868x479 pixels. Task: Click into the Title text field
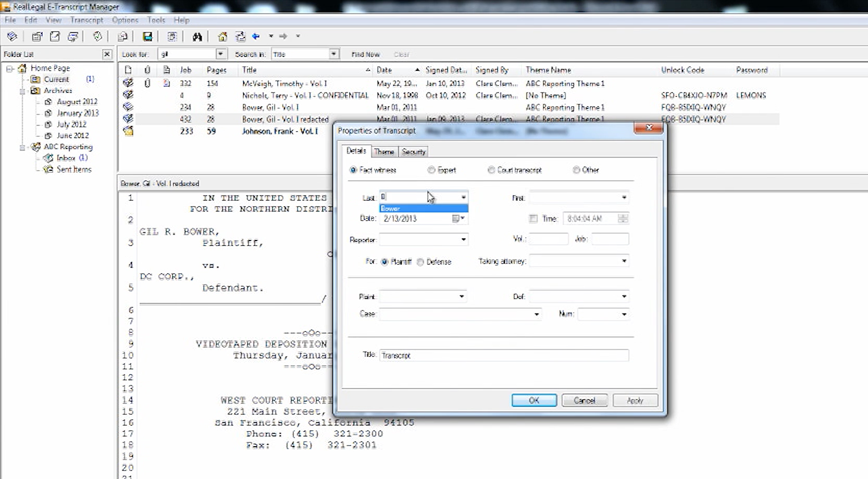click(503, 355)
